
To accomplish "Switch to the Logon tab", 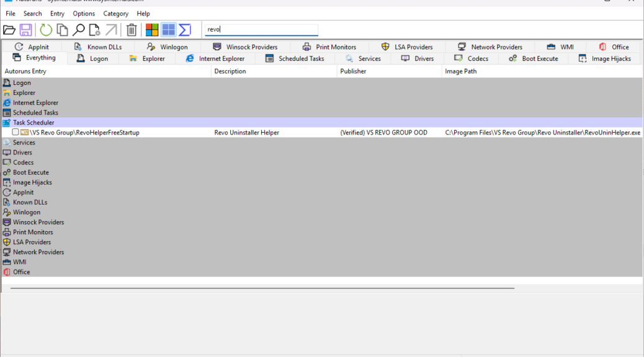I will (x=92, y=58).
